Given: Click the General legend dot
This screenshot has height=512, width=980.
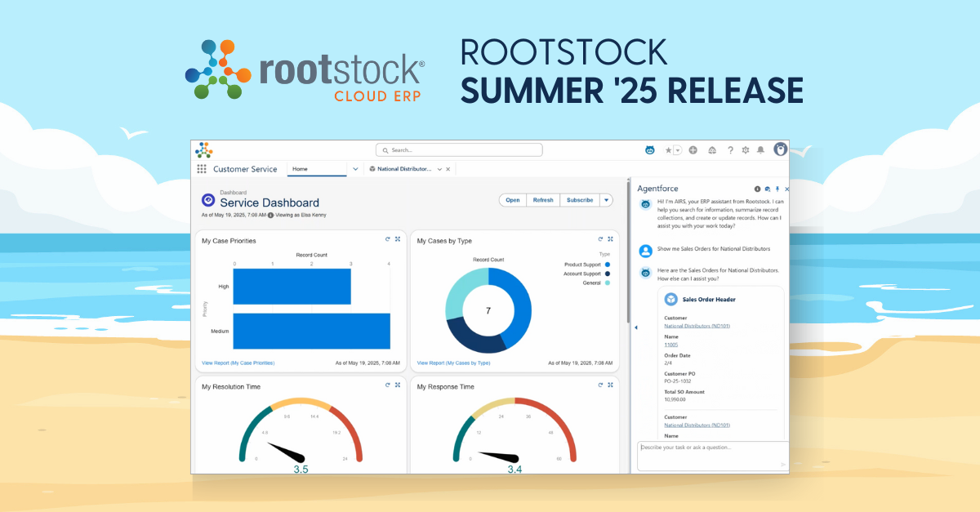Looking at the screenshot, I should [608, 283].
